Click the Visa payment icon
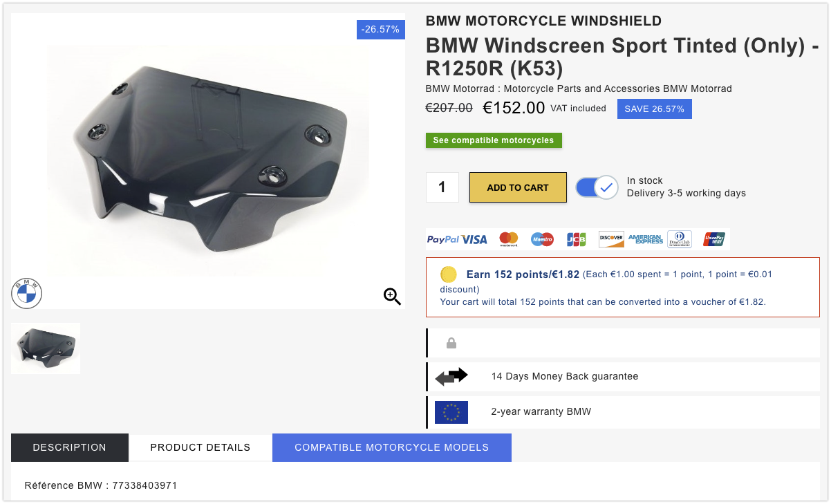Screen dimensions: 831x504 pos(475,239)
